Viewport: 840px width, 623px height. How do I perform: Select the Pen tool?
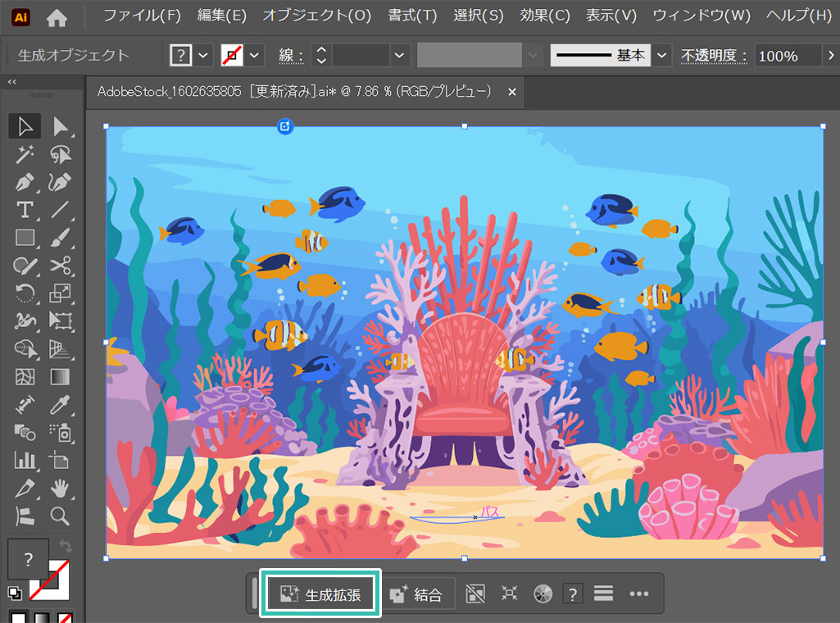[x=25, y=182]
